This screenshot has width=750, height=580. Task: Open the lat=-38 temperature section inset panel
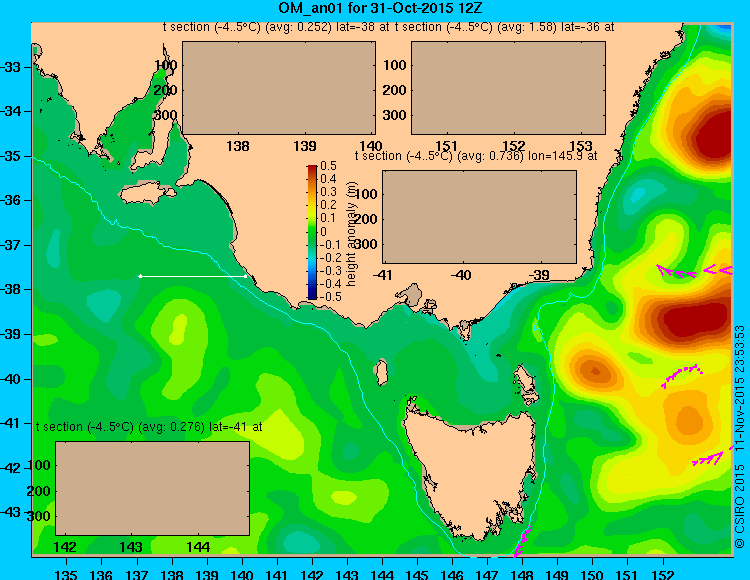(x=279, y=88)
